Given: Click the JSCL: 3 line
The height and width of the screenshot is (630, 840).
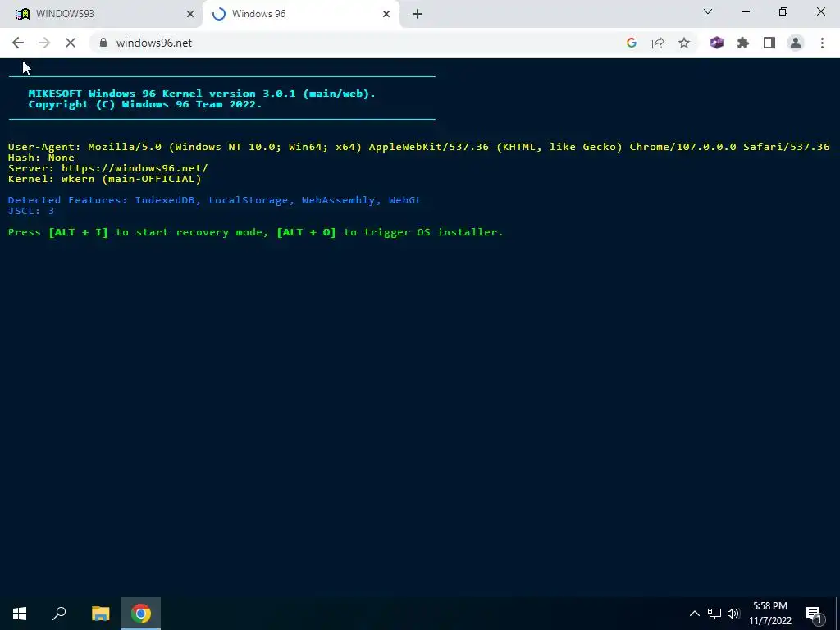Looking at the screenshot, I should coord(31,211).
